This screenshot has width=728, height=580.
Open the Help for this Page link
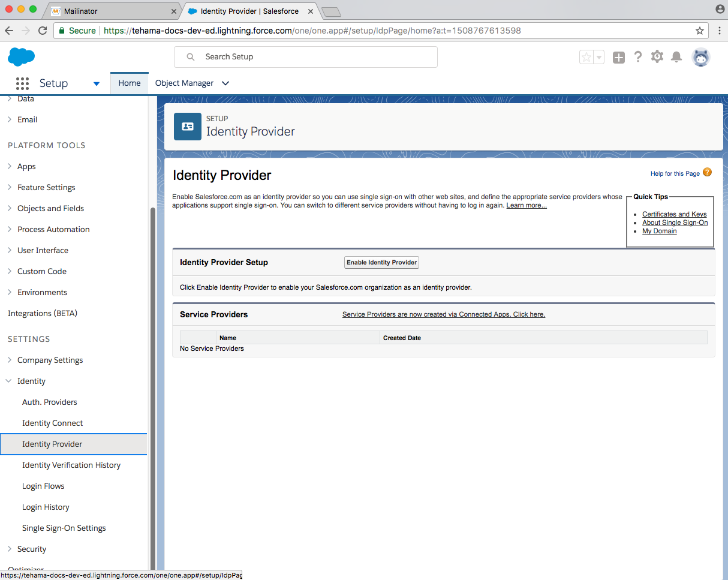pyautogui.click(x=675, y=173)
